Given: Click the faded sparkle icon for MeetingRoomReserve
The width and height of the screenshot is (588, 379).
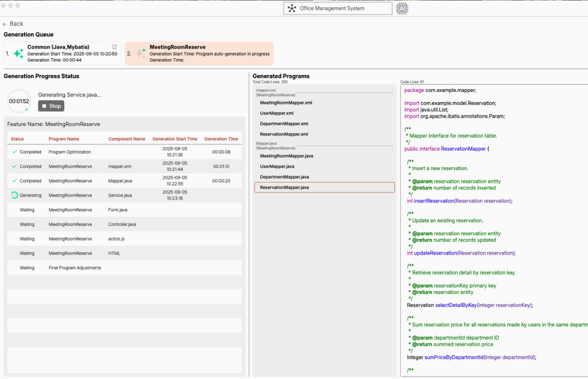Looking at the screenshot, I should 141,53.
